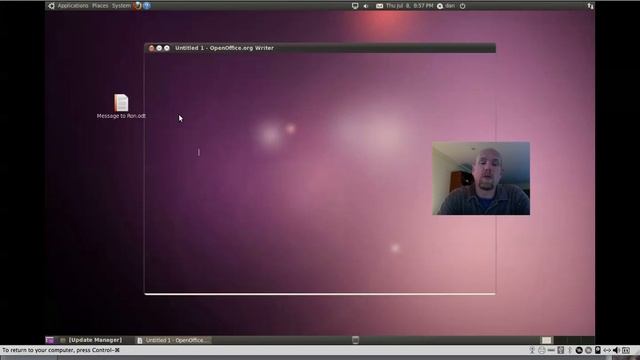
Task: Open the volume indicator in panel
Action: point(366,6)
